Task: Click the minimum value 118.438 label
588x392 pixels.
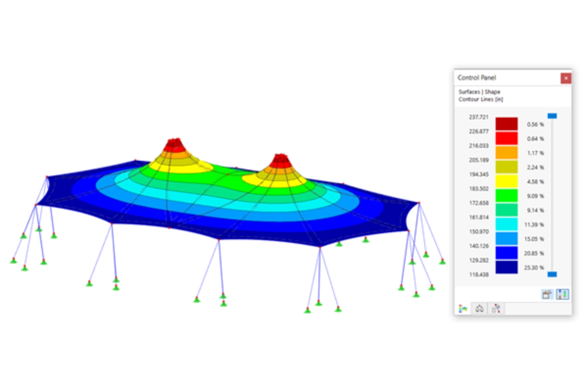Action: coord(479,275)
